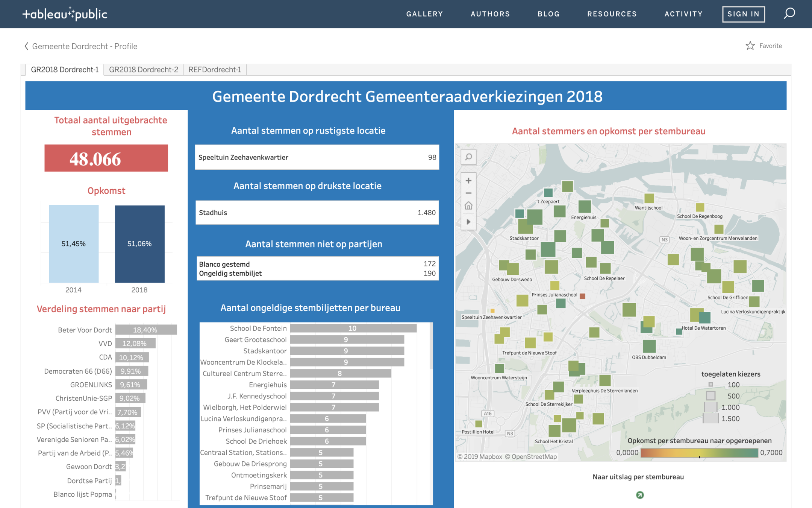Image resolution: width=812 pixels, height=508 pixels.
Task: Expand map tools flyout arrow
Action: (x=468, y=222)
